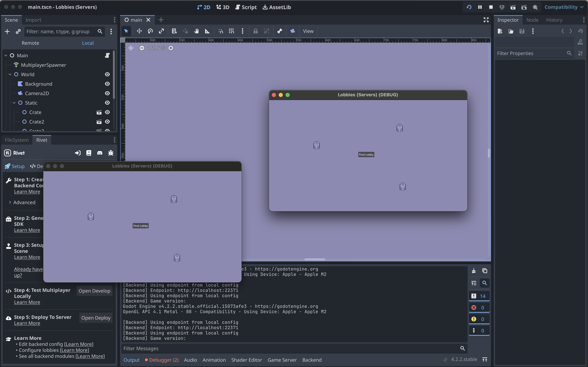Viewport: 588px width, 367px height.
Task: Toggle visibility of Background node
Action: [107, 83]
